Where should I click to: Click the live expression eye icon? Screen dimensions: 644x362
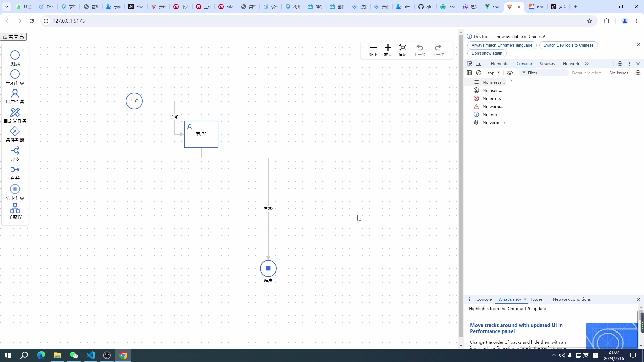tap(510, 73)
